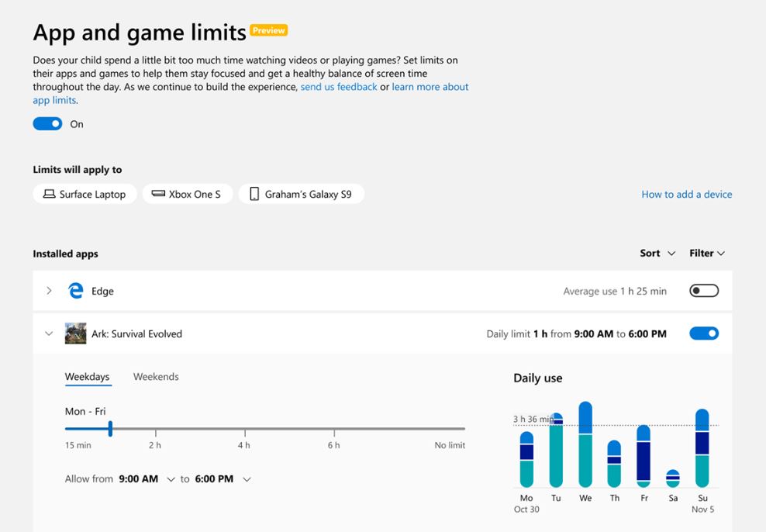Click the yellow Preview badge
Screen dimensions: 766x532
[x=269, y=30]
